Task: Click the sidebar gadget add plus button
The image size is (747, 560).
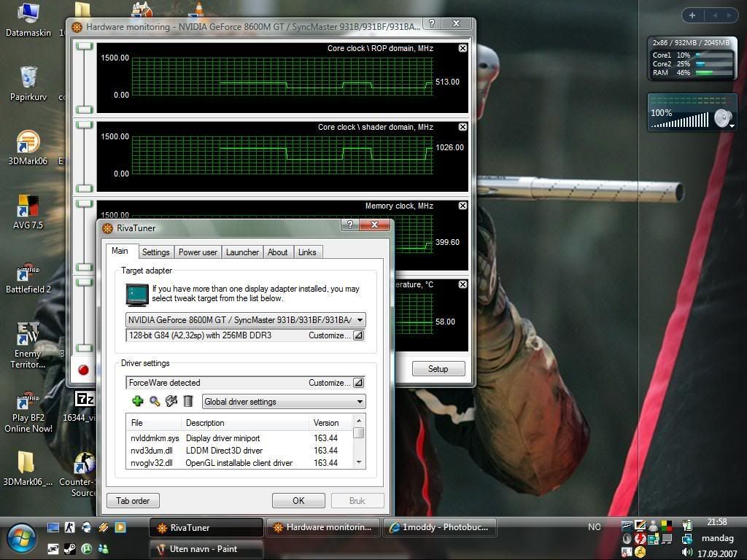Action: (692, 15)
